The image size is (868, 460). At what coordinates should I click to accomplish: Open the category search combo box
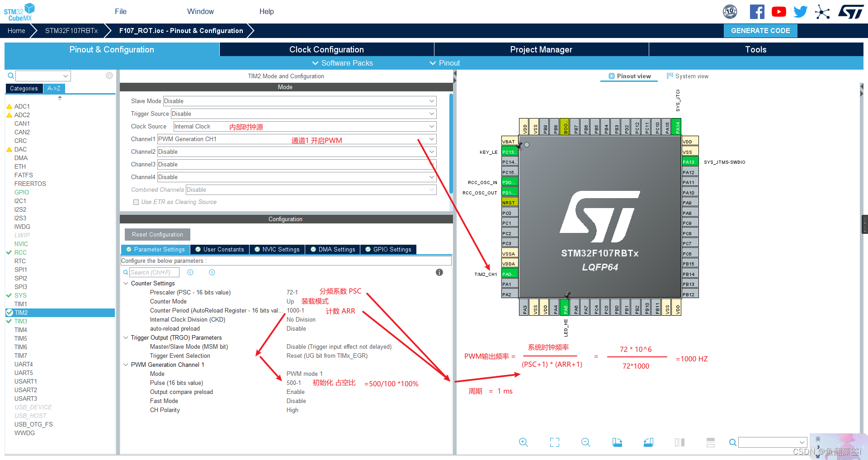coord(43,76)
